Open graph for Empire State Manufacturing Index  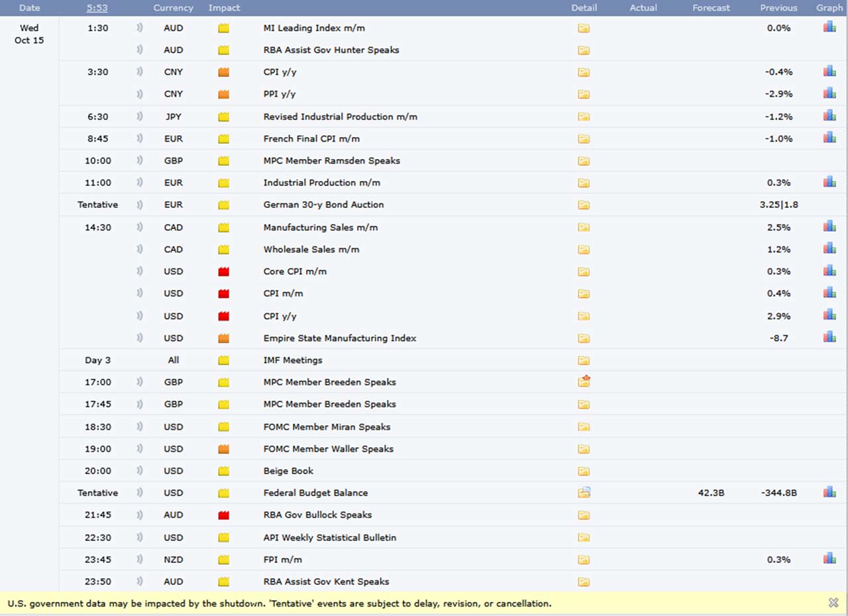point(829,337)
